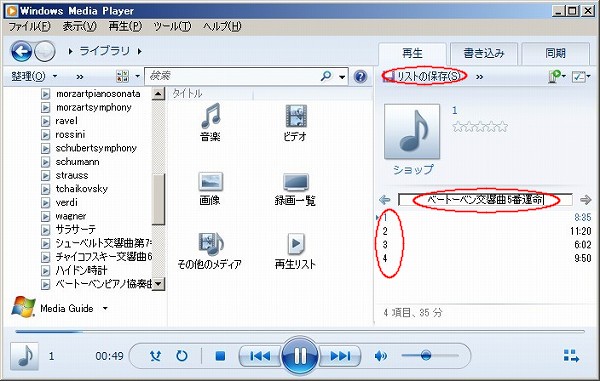
Task: Open the 表示(V) menu
Action: click(x=80, y=26)
